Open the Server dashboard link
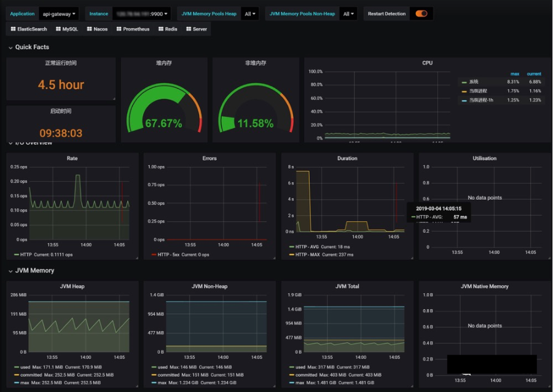Screen dimensions: 553x392 tap(197, 29)
